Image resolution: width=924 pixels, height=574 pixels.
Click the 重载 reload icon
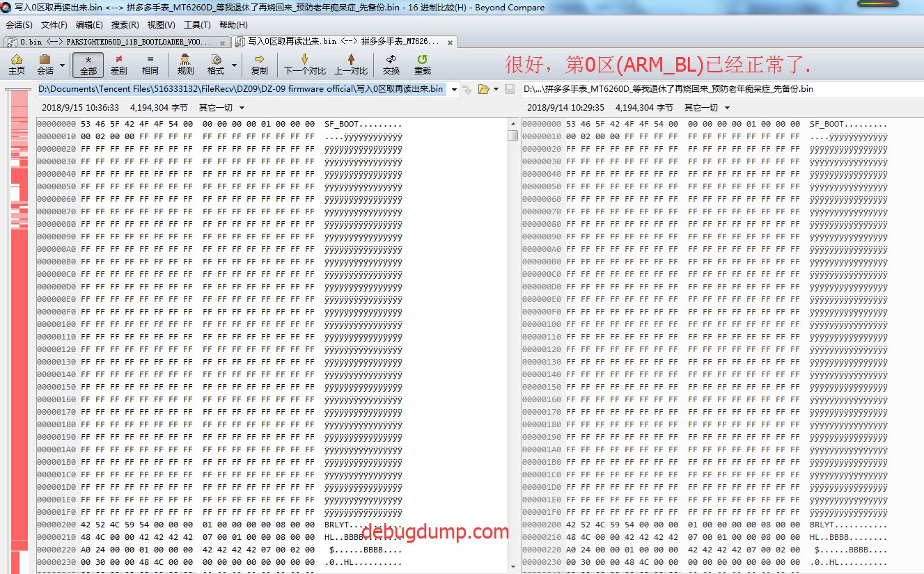tap(423, 65)
